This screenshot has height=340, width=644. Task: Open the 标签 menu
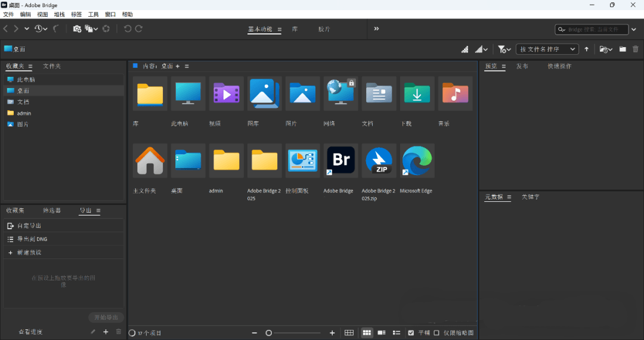coord(76,14)
